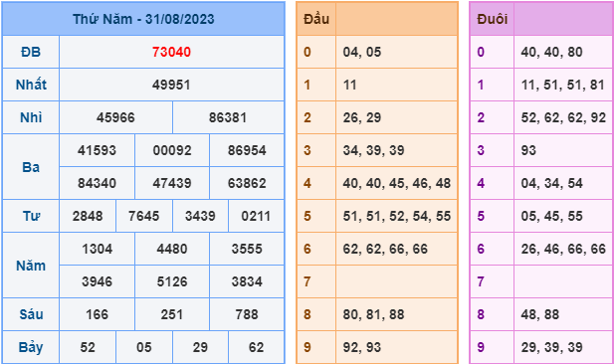Click the Ba number 84340
Screen dimensions: 615x364
click(97, 183)
